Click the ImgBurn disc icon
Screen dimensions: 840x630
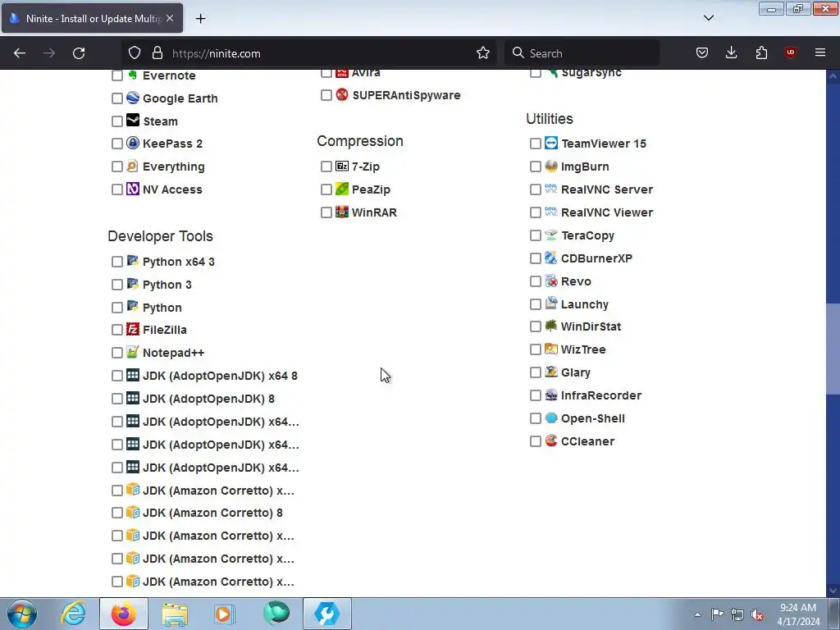551,166
